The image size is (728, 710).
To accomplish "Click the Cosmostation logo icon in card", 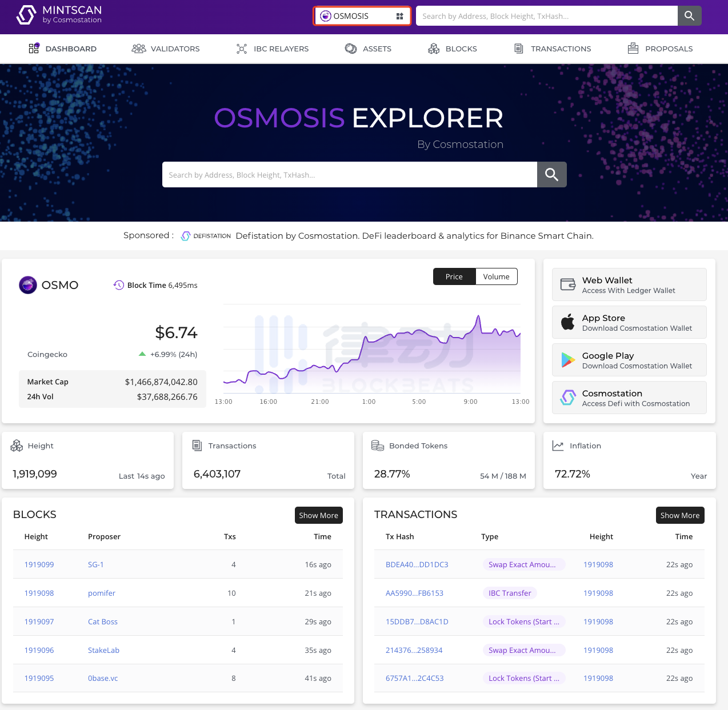I will 567,397.
